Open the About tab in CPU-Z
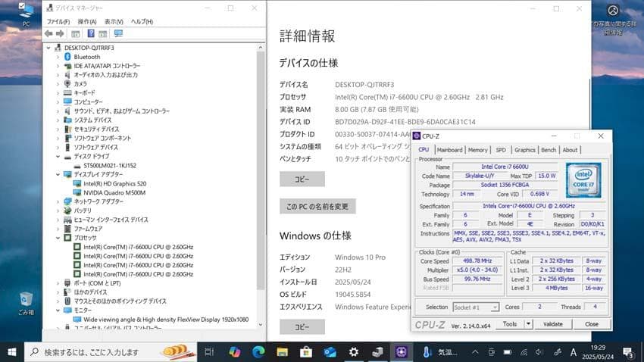Screen dimensions: 644x362 570,150
